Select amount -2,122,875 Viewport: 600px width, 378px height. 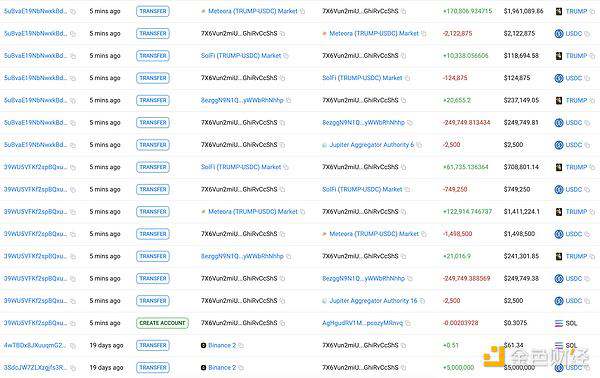point(457,34)
